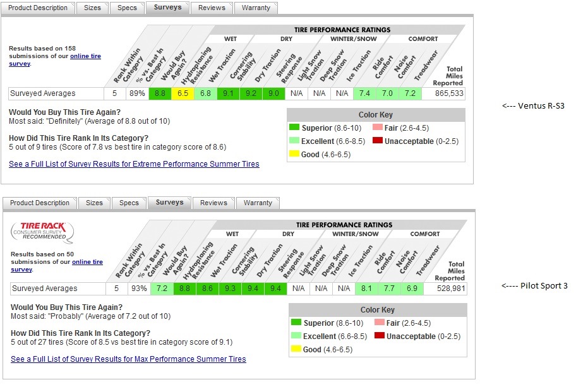Viewport: 588px width, 387px height.
Task: Open full survey results for Extreme Performance Summer Tires
Action: [x=134, y=164]
